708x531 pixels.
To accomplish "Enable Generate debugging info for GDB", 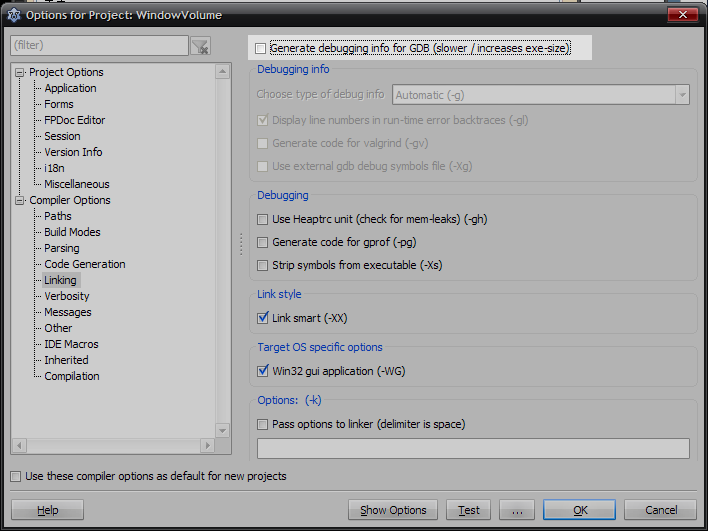I will click(x=261, y=48).
